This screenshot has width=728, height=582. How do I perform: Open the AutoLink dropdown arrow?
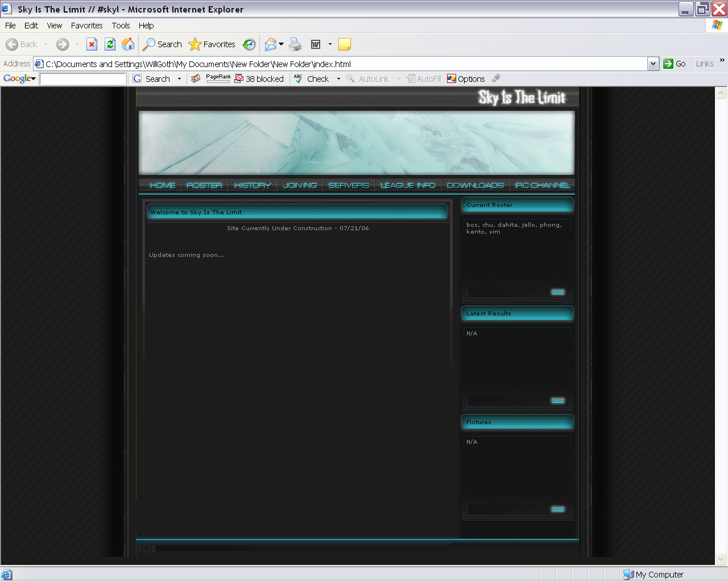[399, 79]
